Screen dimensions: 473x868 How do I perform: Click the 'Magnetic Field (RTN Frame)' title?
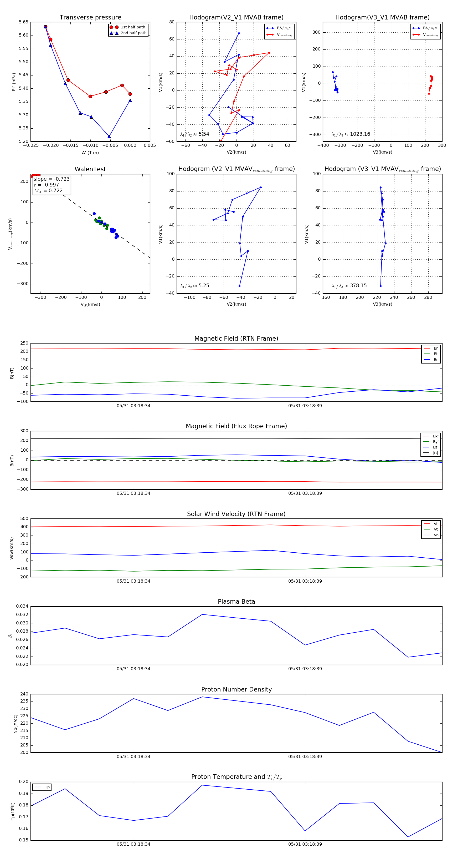(x=236, y=339)
